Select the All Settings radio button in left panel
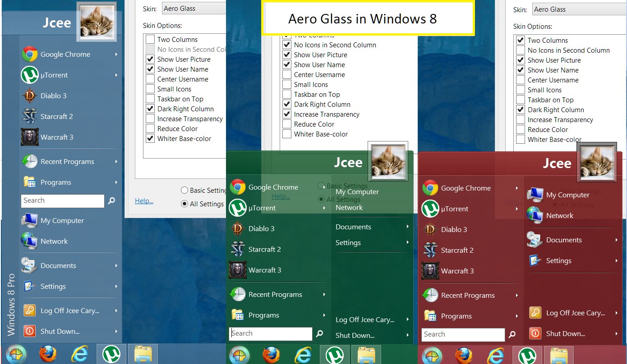Viewport: 627px width, 364px height. point(184,204)
